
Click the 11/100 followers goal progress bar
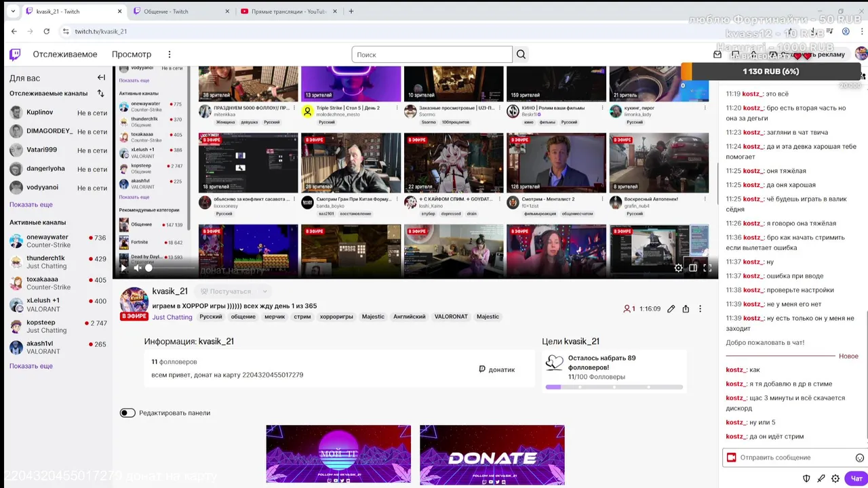[614, 387]
